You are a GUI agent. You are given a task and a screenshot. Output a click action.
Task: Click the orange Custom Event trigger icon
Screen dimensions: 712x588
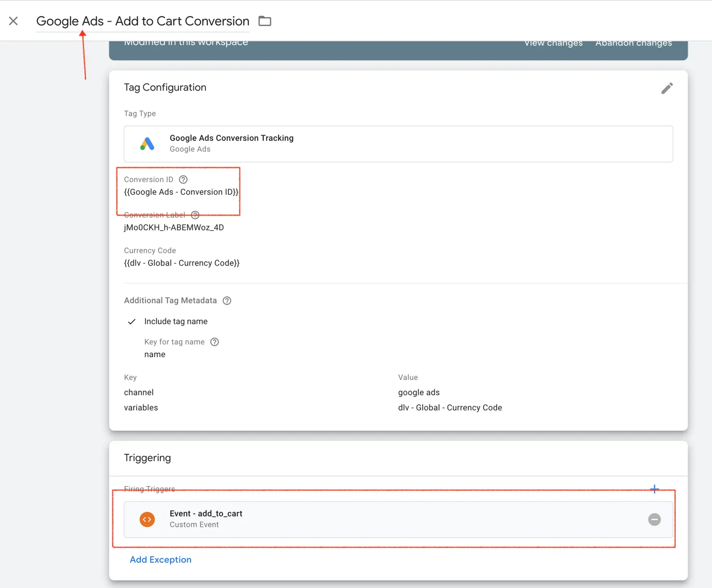coord(147,519)
